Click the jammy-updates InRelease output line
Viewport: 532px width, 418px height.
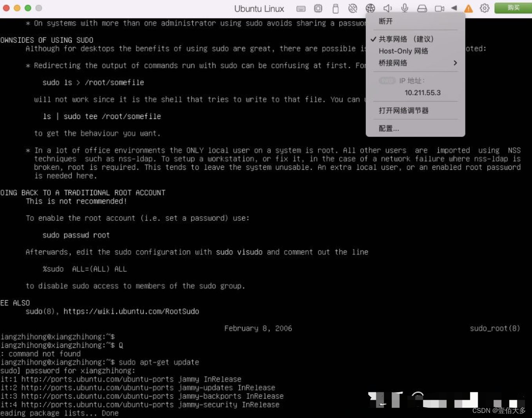click(138, 387)
